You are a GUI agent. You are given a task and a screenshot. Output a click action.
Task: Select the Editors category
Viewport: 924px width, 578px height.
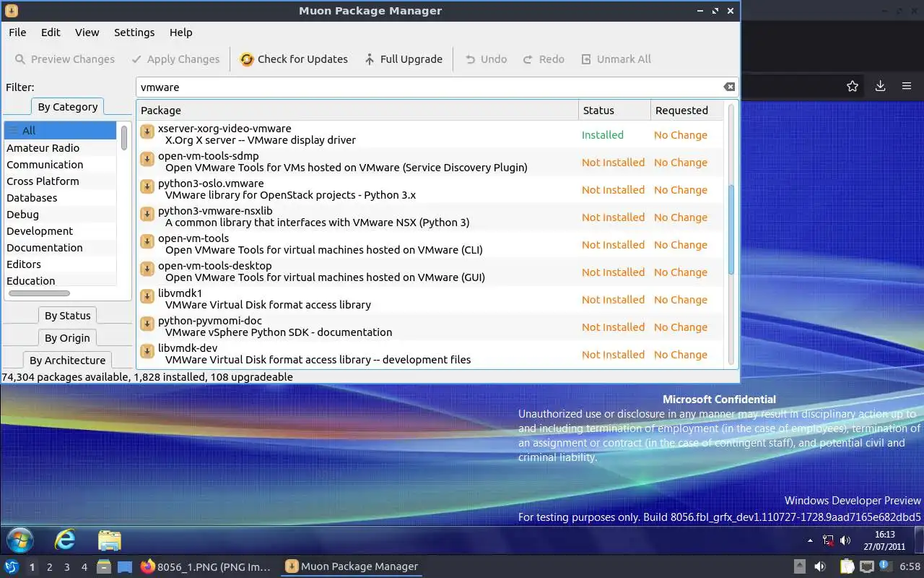click(60, 264)
